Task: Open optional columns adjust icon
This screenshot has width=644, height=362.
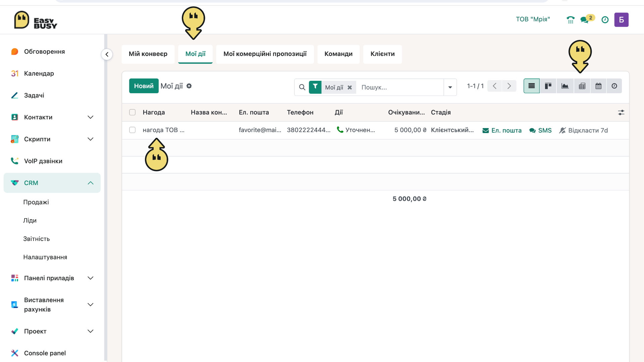Action: pyautogui.click(x=621, y=113)
